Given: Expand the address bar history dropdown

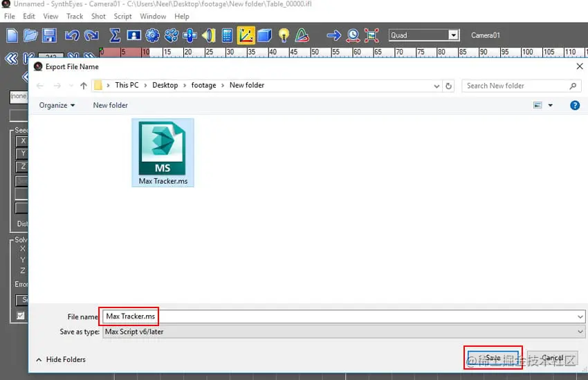Looking at the screenshot, I should [x=437, y=86].
